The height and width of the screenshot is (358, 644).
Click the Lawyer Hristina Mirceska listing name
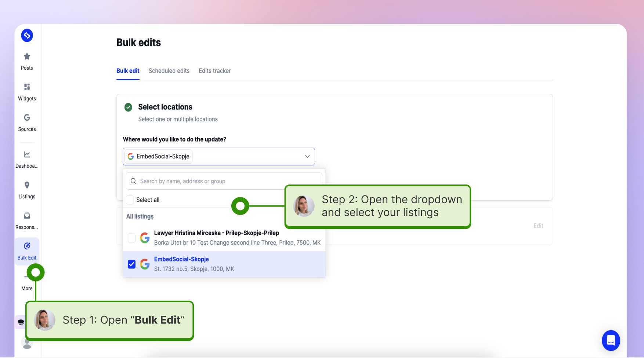tap(217, 233)
